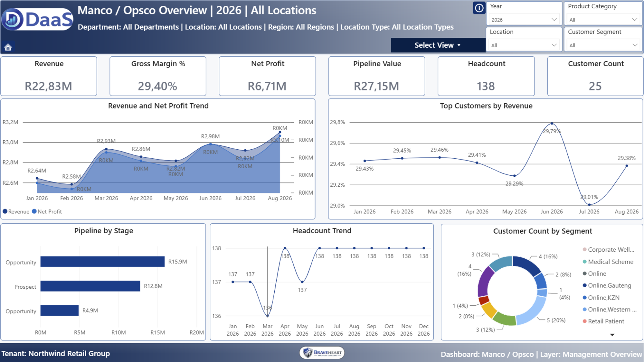Click the Jun 2026 29,79% data point

pos(552,124)
